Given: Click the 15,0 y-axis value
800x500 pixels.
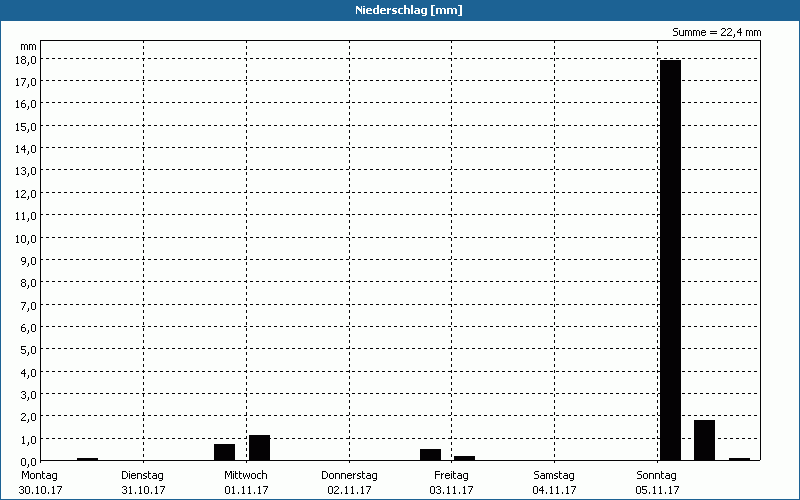Looking at the screenshot, I should [x=26, y=127].
